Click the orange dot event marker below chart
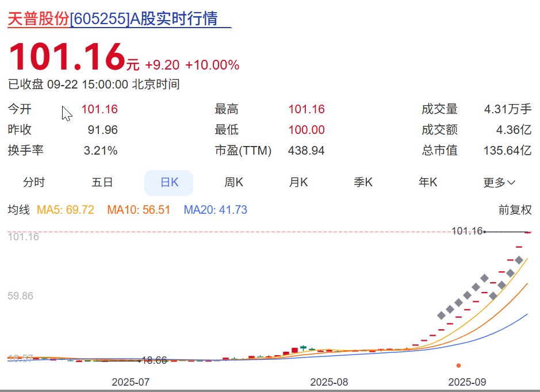This screenshot has width=540, height=392. click(458, 366)
